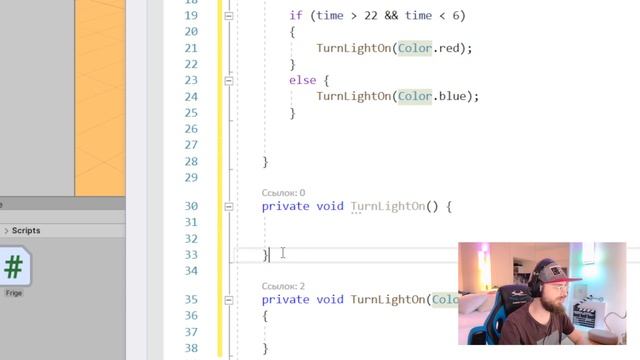Open the Scripts folder label
The image size is (640, 360).
tap(26, 231)
